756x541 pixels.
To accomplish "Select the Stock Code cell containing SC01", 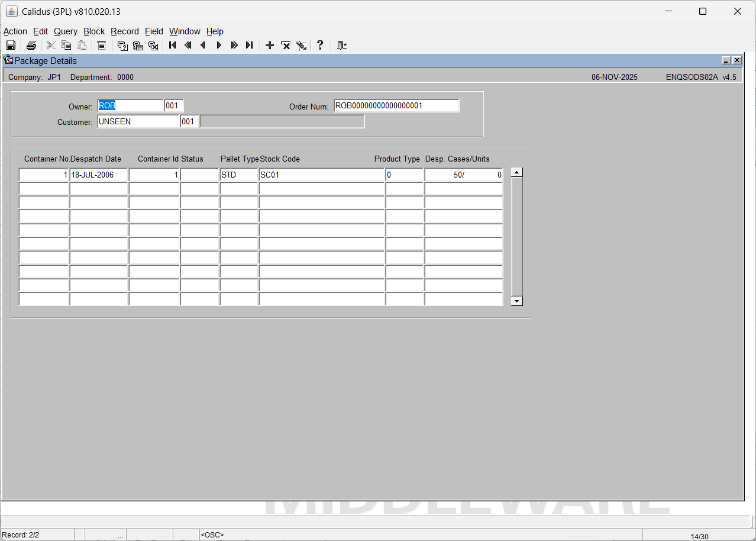I will click(321, 175).
